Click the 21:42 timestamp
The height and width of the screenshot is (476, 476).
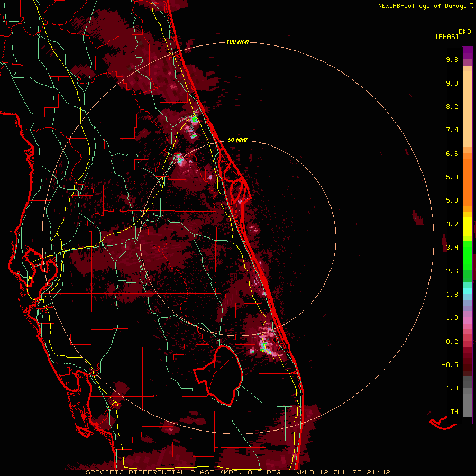click(x=378, y=472)
